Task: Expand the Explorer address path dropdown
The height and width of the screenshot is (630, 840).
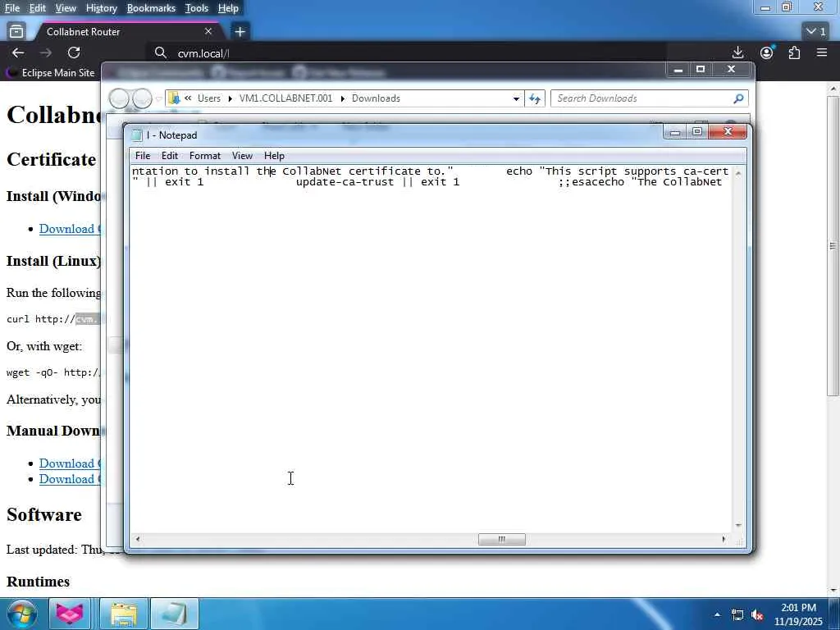Action: pos(516,98)
